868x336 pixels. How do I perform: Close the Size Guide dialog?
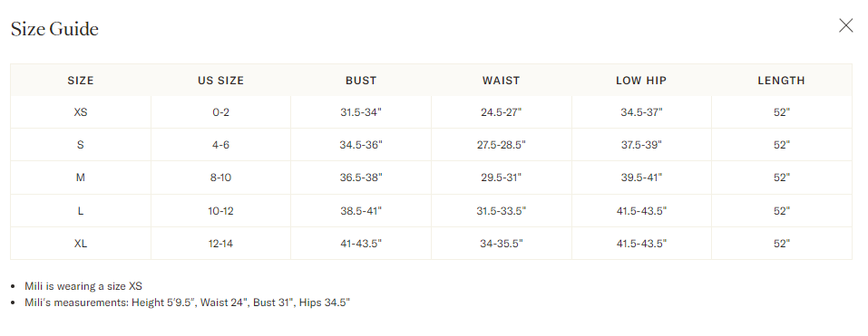845,25
